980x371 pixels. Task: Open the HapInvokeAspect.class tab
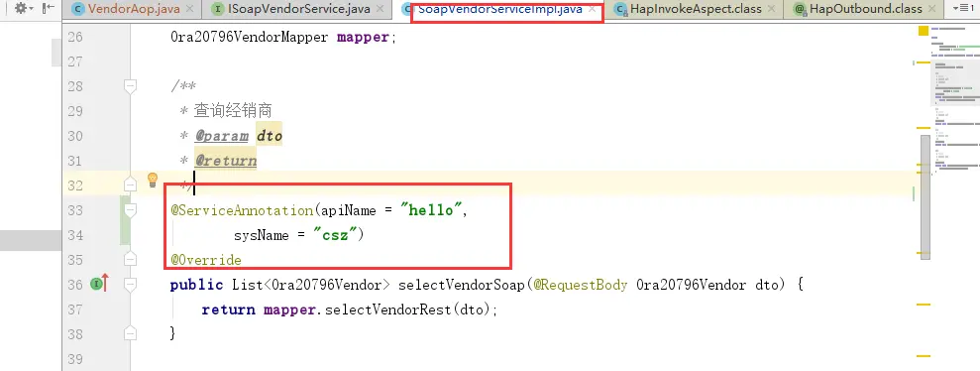[x=695, y=9]
